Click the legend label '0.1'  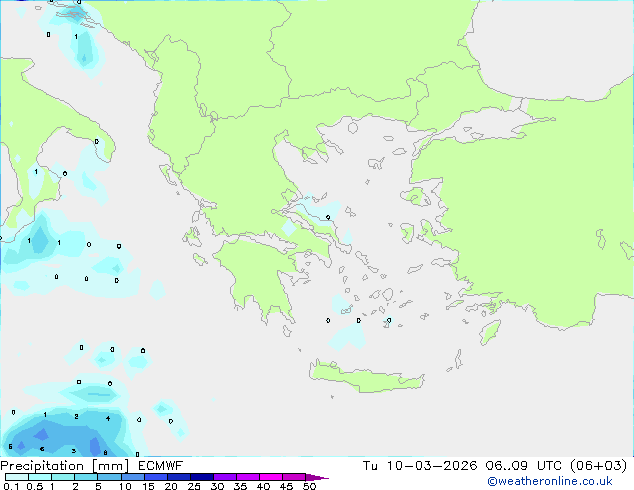click(11, 486)
